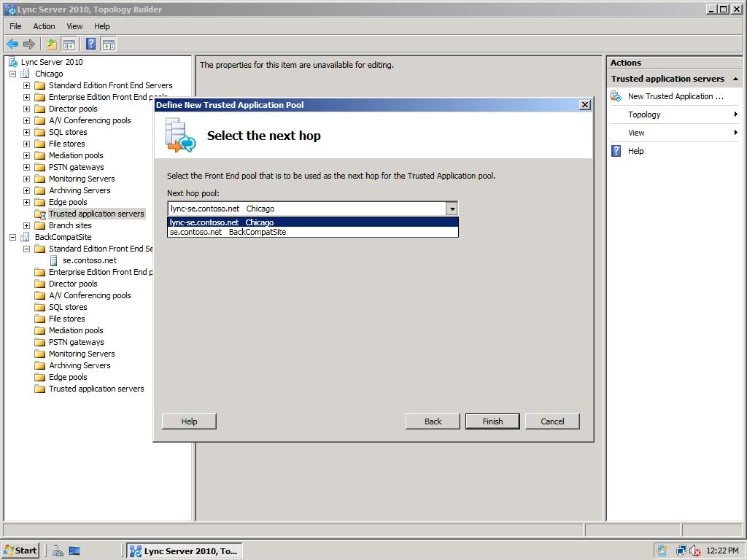This screenshot has height=560, width=747.
Task: Click the New Trusted Application icon in Actions
Action: point(616,96)
